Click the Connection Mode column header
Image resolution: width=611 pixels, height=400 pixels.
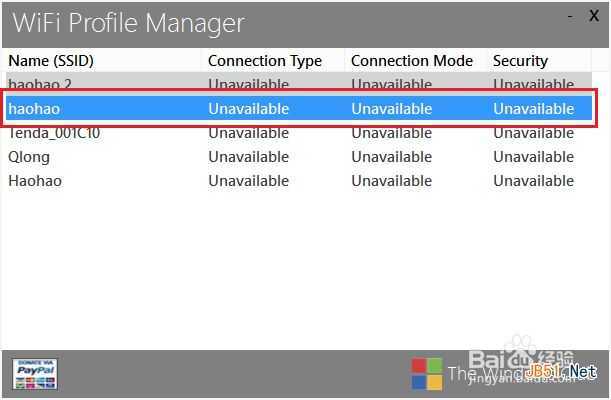click(411, 61)
